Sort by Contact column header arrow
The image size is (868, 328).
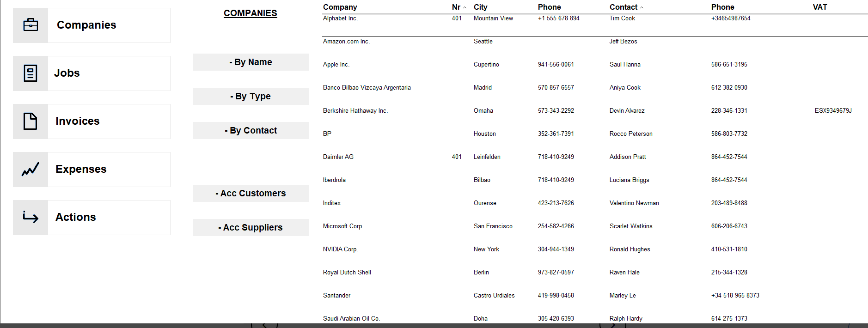642,7
